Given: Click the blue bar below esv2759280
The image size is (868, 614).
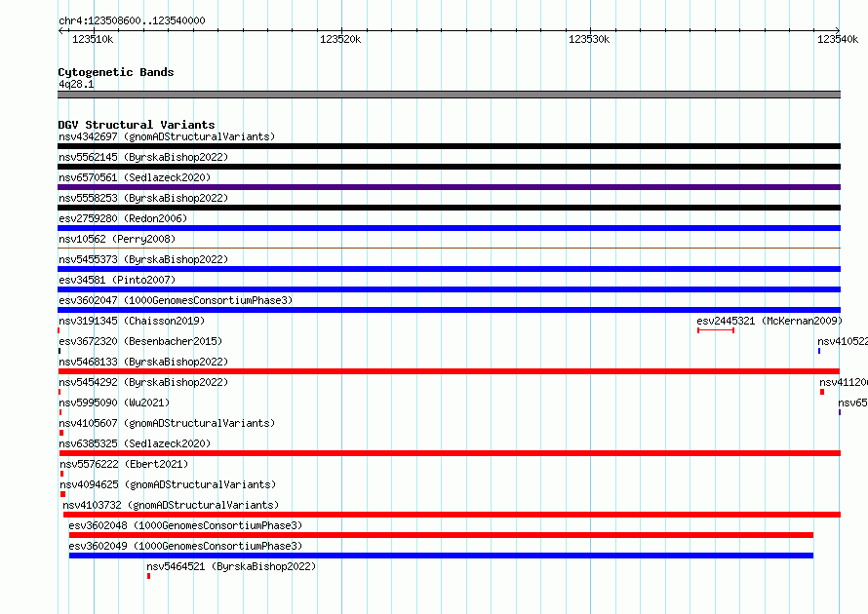Looking at the screenshot, I should tap(449, 228).
